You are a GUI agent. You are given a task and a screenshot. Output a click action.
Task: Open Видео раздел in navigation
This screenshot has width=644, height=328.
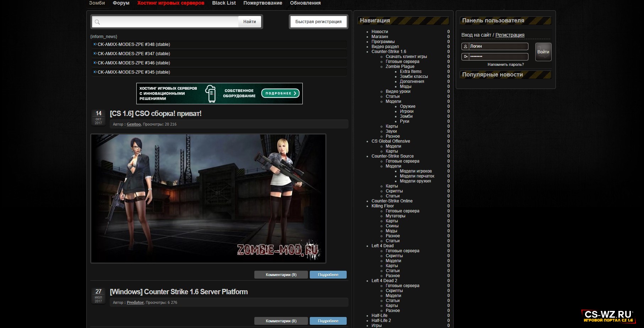(385, 47)
